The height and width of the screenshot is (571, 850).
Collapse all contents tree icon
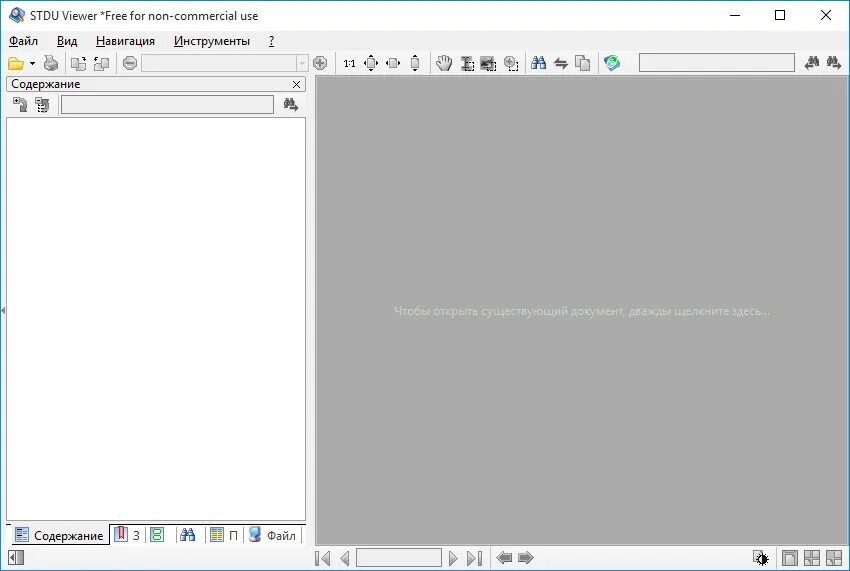[x=42, y=104]
